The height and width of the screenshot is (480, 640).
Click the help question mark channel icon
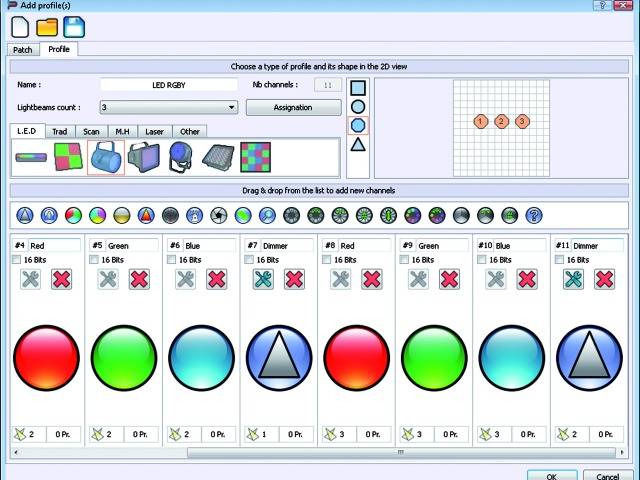click(x=534, y=215)
